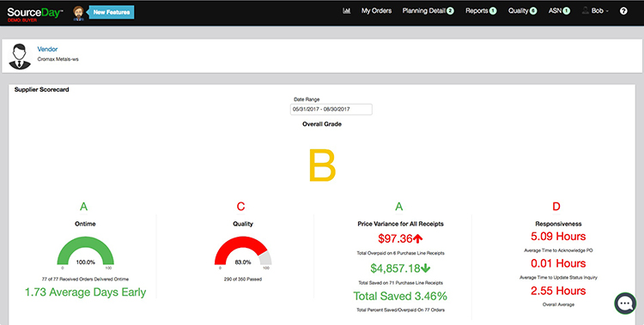The image size is (644, 325).
Task: Click the large overall grade B
Action: pos(322,166)
